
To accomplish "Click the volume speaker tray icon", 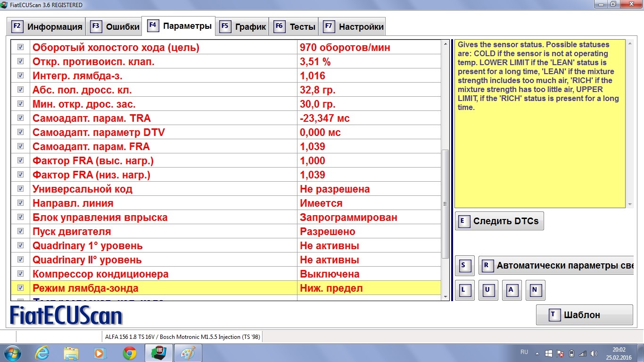I will [x=594, y=353].
